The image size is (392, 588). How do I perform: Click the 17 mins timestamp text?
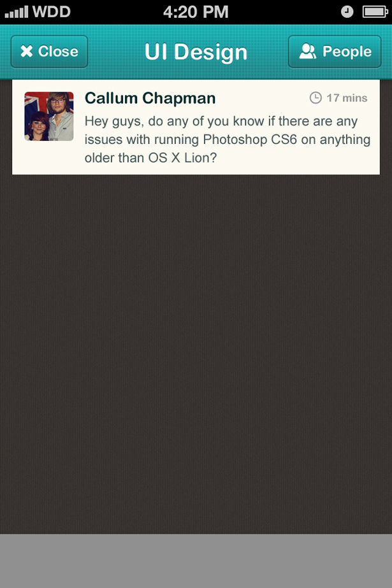point(347,98)
